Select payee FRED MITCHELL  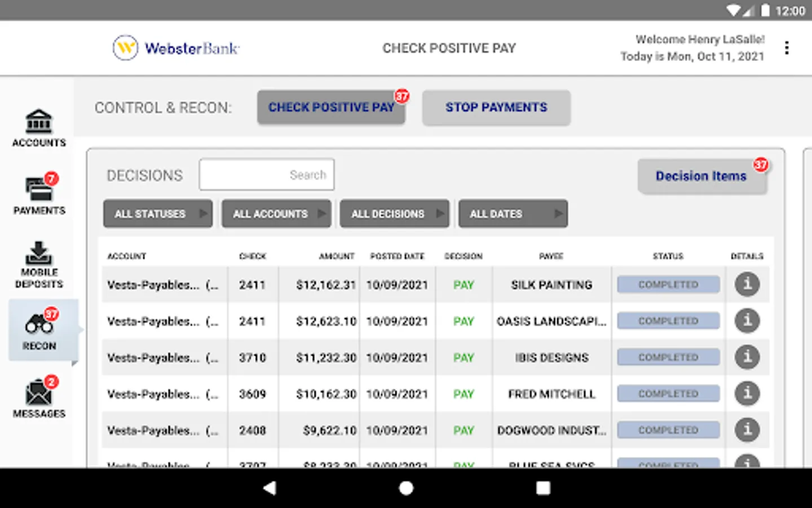pos(551,394)
